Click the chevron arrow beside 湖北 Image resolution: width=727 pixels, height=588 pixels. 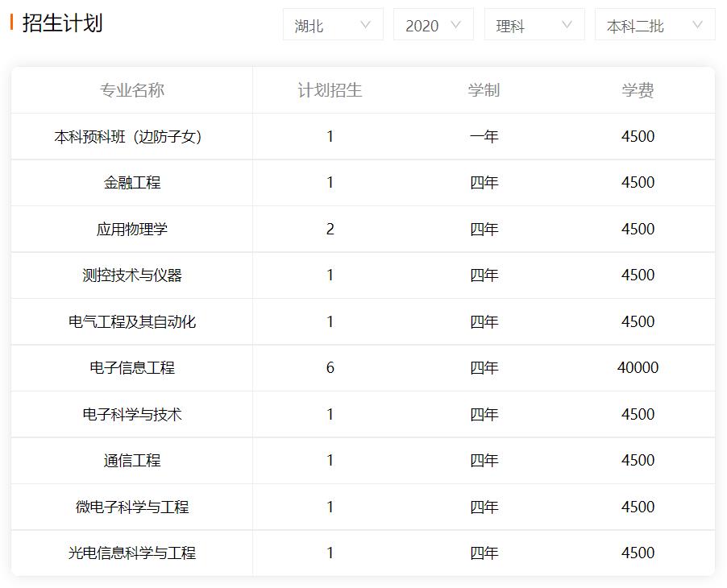(365, 25)
